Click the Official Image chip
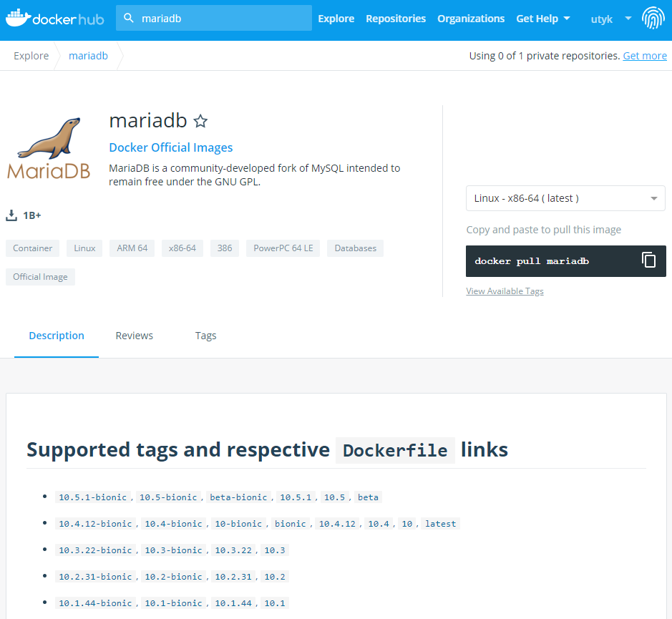672x619 pixels. [x=40, y=277]
